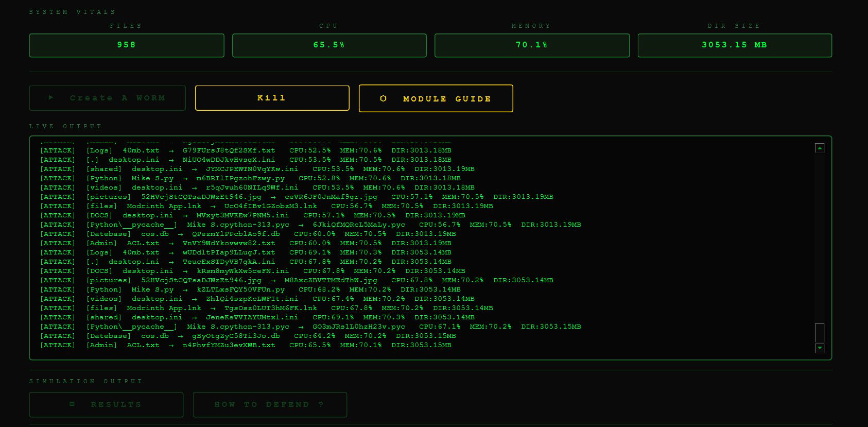The width and height of the screenshot is (868, 427).
Task: Click log line with n4PhvfYMZu3evXWB.txt
Action: point(246,345)
